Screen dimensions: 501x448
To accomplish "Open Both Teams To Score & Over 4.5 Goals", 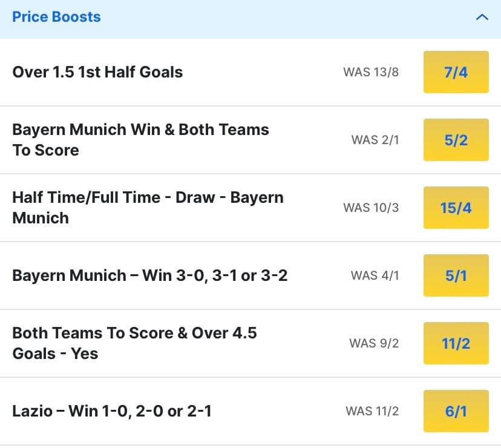I will click(x=134, y=343).
